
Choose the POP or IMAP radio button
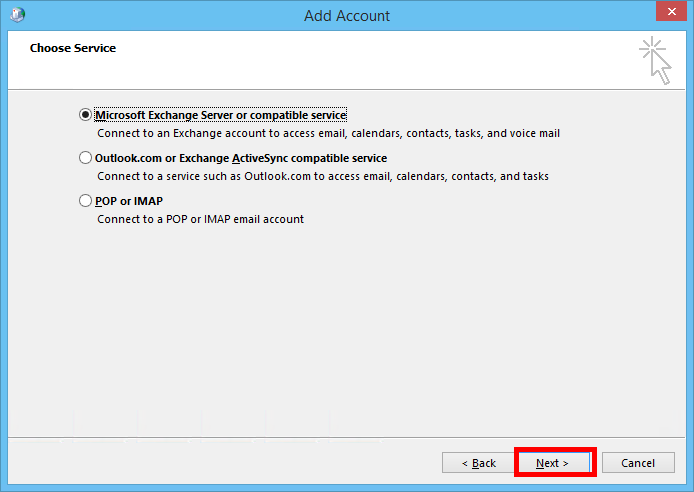pyautogui.click(x=85, y=201)
